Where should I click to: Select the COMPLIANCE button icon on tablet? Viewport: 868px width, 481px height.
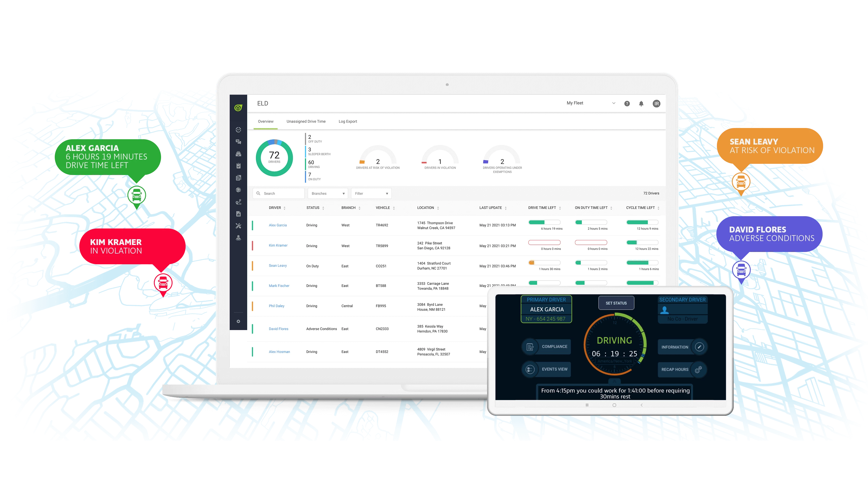[x=530, y=346]
